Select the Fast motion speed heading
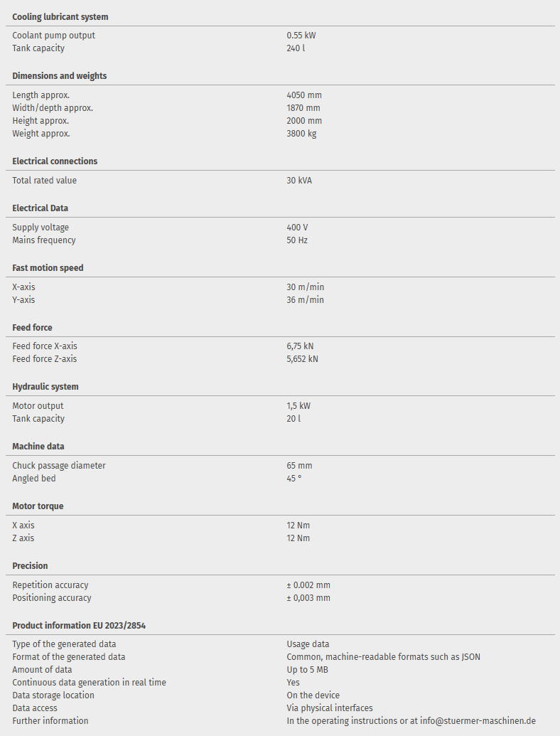560x736 pixels. [x=48, y=268]
